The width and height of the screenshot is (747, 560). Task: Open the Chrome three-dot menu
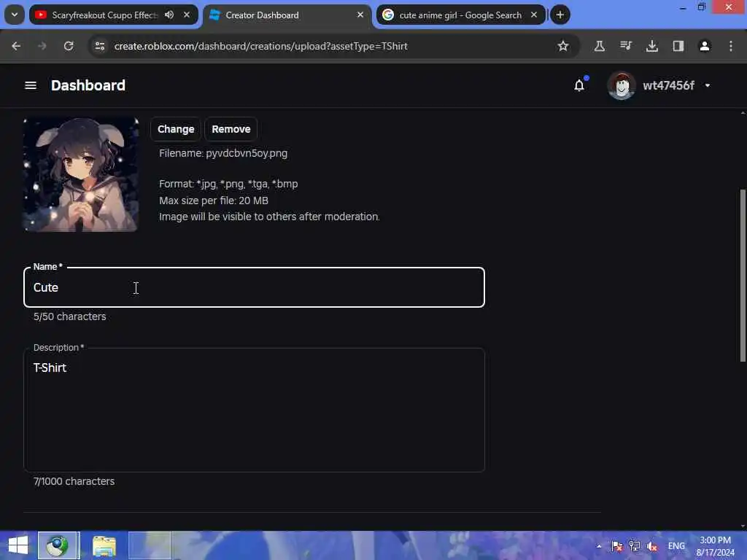point(731,46)
